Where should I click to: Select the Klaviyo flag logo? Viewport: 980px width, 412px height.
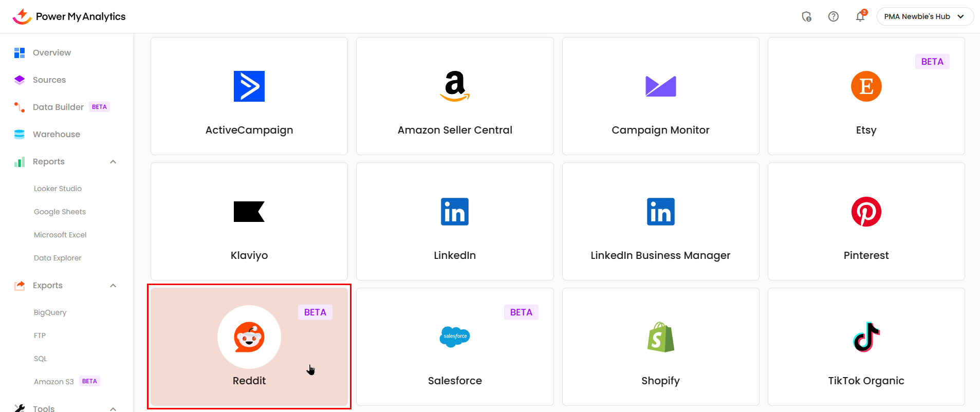point(249,212)
